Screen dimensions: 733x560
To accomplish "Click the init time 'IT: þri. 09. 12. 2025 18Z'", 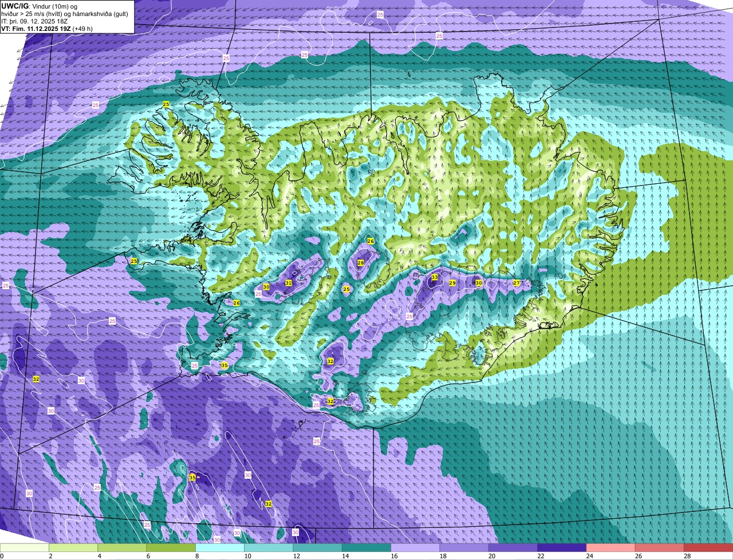I will click(35, 21).
